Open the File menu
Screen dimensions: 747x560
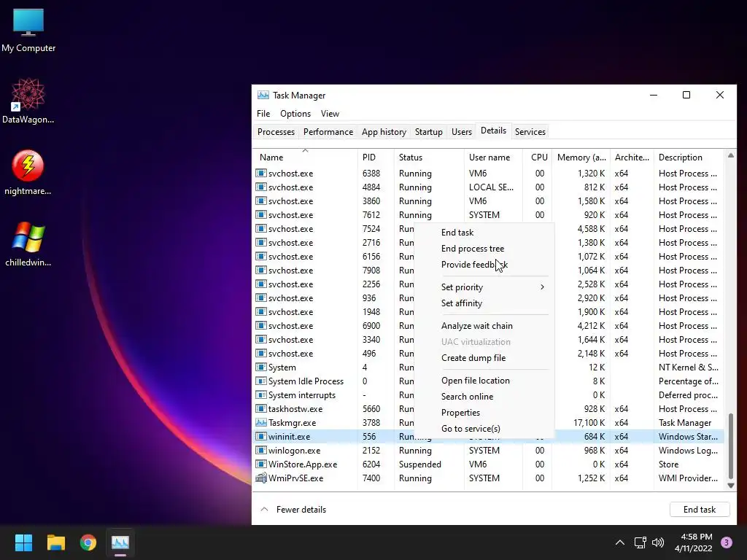click(x=263, y=113)
